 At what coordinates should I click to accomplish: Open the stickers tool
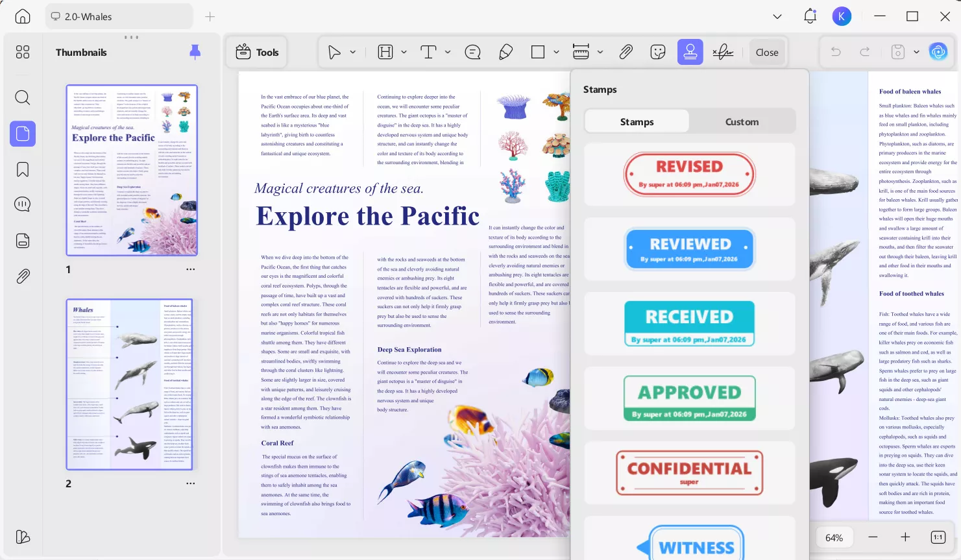[658, 53]
